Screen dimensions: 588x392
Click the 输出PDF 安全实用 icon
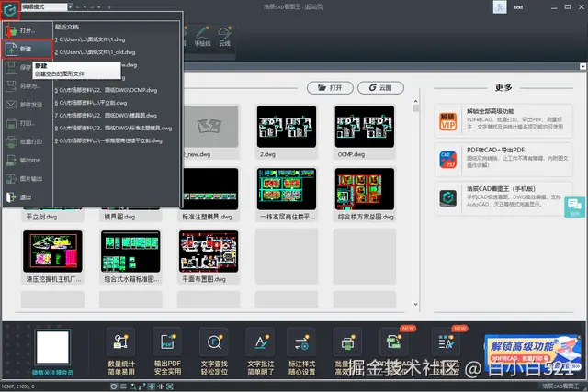pyautogui.click(x=167, y=342)
